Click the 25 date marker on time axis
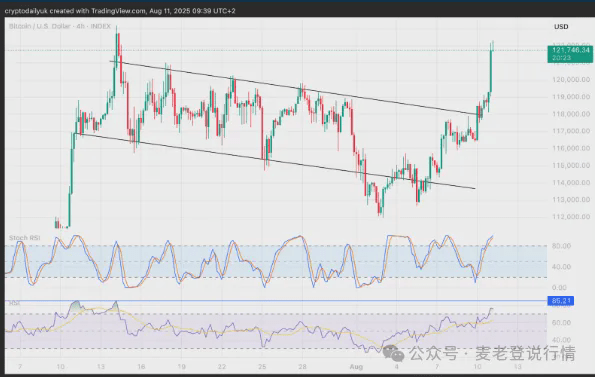This screenshot has width=595, height=377. tap(262, 367)
